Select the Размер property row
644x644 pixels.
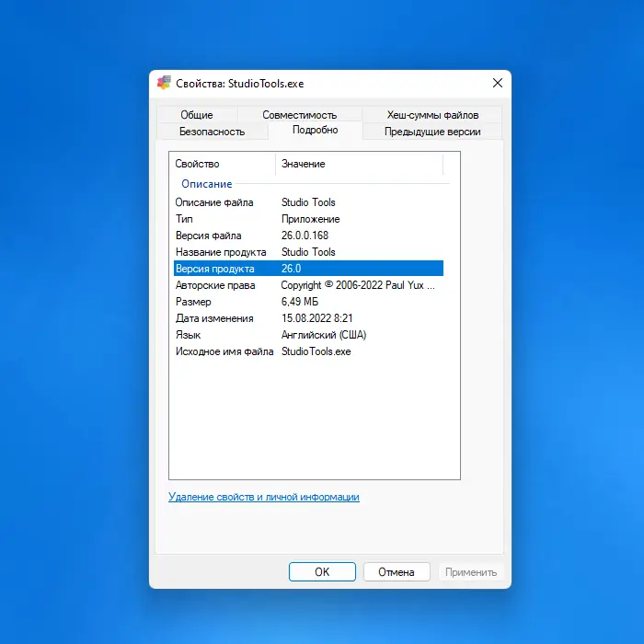coord(308,302)
